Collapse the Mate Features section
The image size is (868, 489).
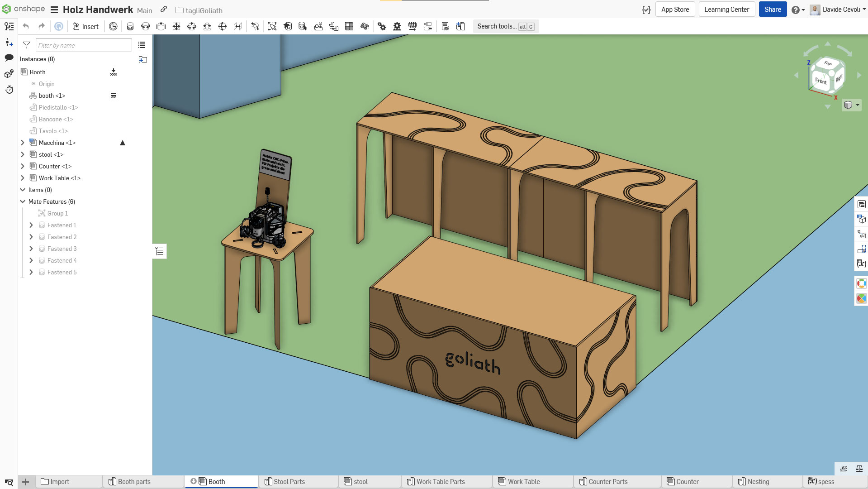(23, 201)
